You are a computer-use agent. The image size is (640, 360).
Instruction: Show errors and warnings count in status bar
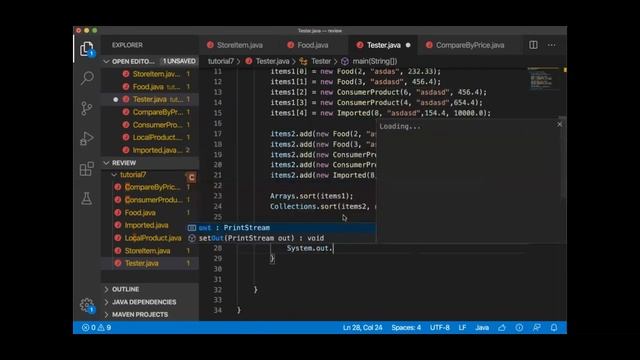(96, 327)
